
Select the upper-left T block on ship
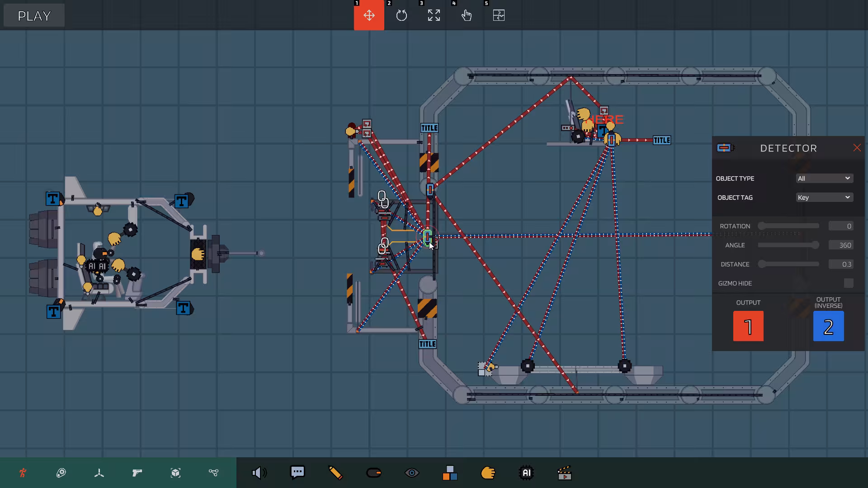click(x=53, y=199)
